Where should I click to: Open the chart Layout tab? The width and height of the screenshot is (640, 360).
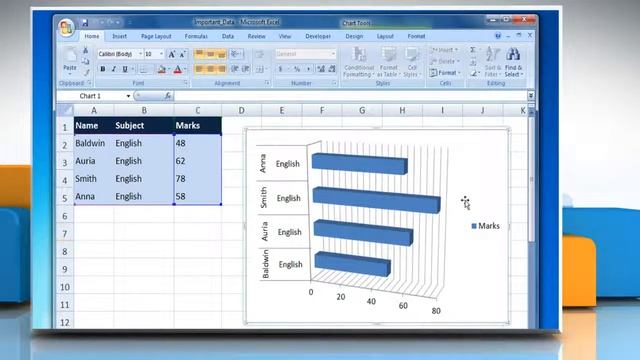[x=385, y=36]
